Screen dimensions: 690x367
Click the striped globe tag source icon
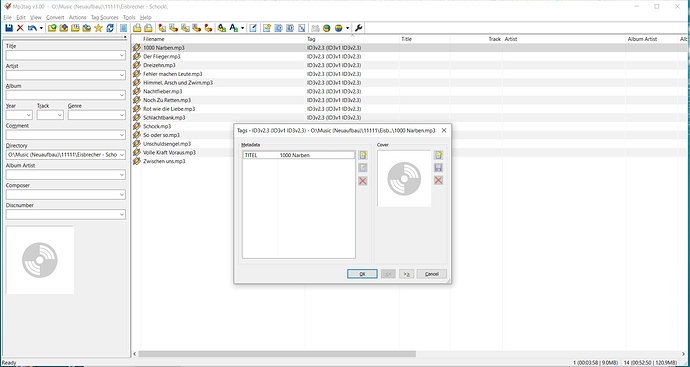[x=338, y=28]
